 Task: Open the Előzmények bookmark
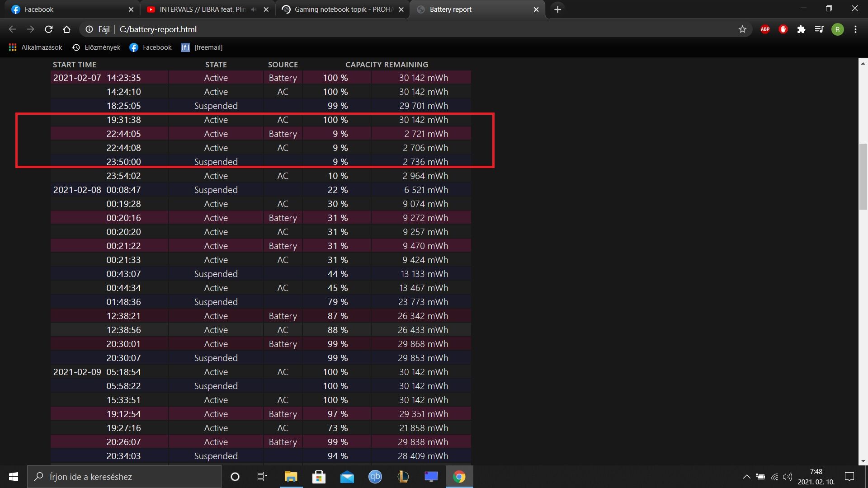tap(96, 47)
